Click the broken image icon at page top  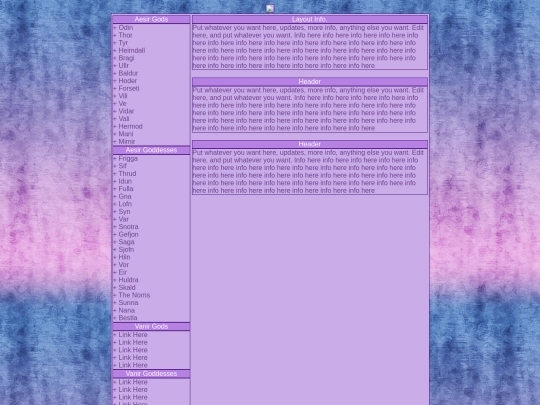tap(270, 9)
